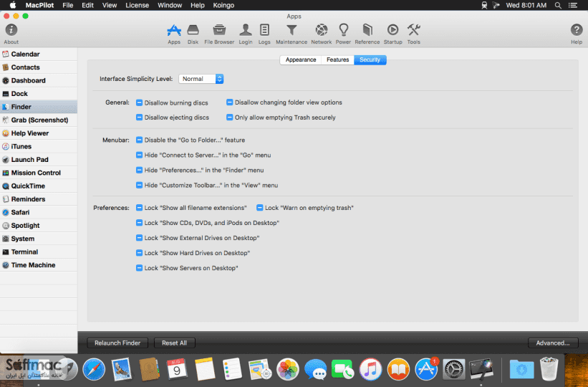Open Interface Simplicity Level dropdown
Viewport: 588px width, 387px height.
pos(201,79)
